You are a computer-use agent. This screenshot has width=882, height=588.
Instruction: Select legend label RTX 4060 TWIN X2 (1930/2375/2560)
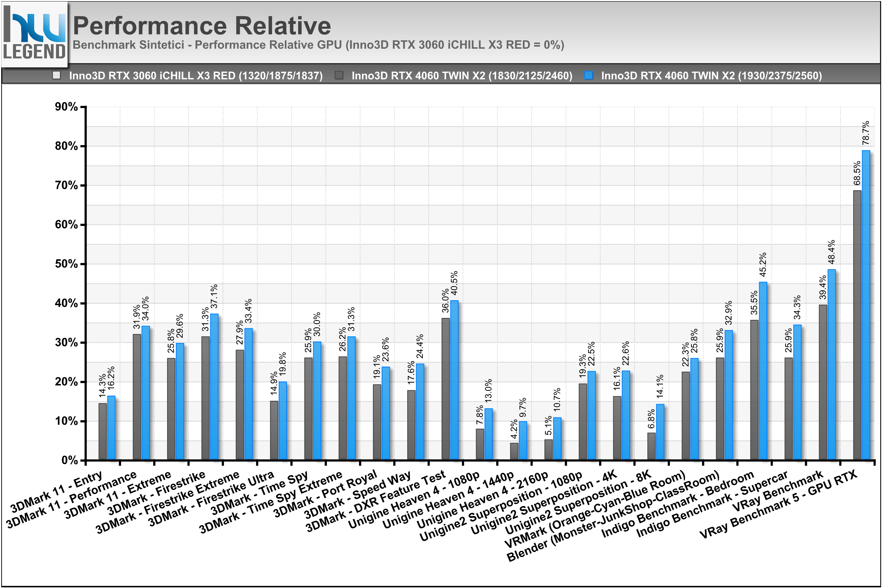[711, 76]
